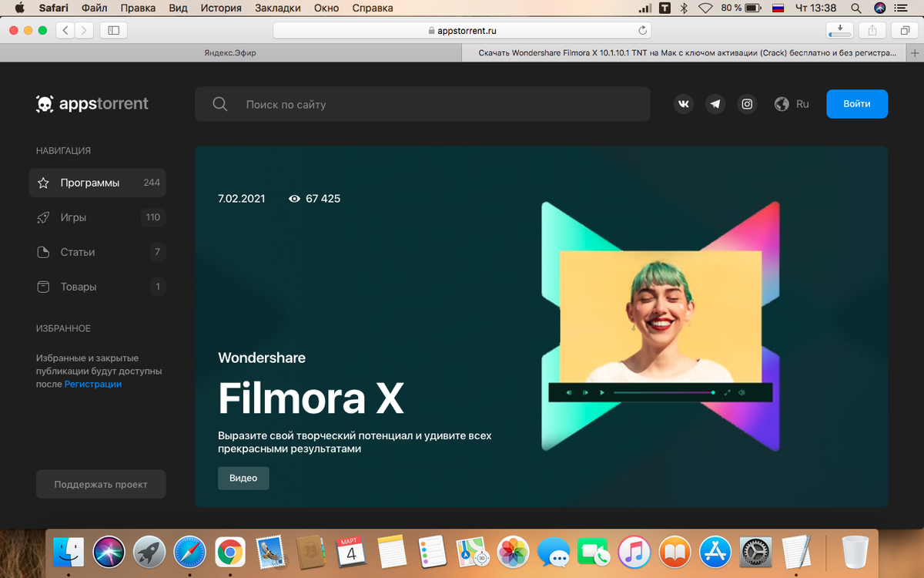This screenshot has width=924, height=578.
Task: Open the Игры navigation section
Action: tap(97, 217)
